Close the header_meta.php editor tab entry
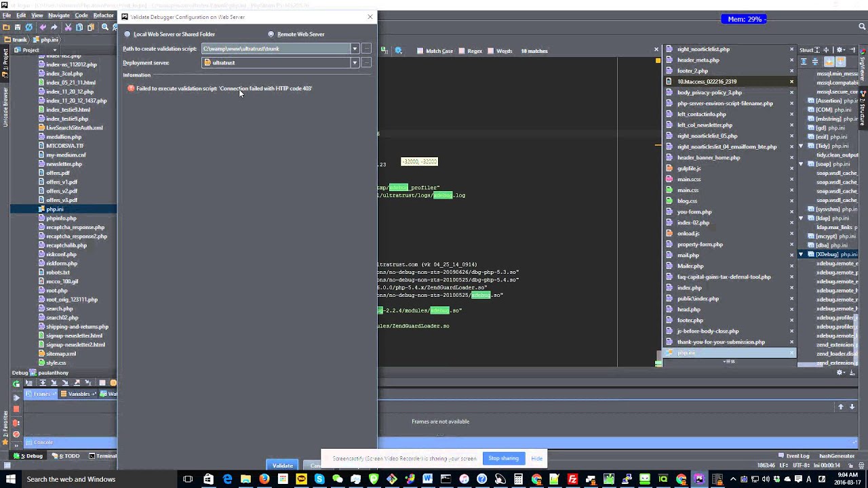 coord(791,60)
